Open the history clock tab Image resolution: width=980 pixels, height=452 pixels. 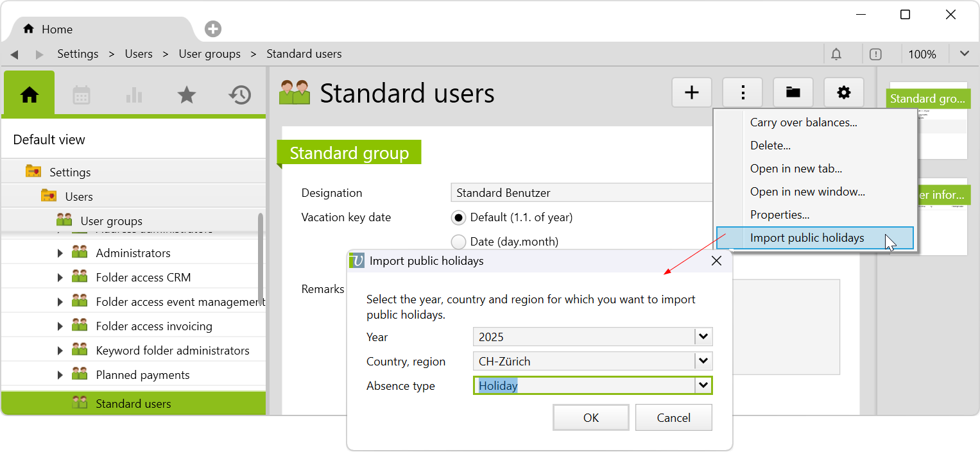click(239, 95)
